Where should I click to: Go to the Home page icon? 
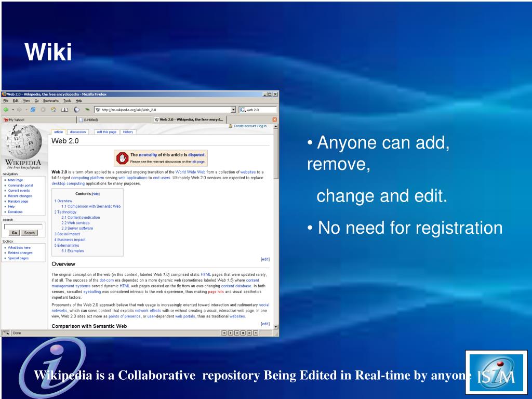54,110
